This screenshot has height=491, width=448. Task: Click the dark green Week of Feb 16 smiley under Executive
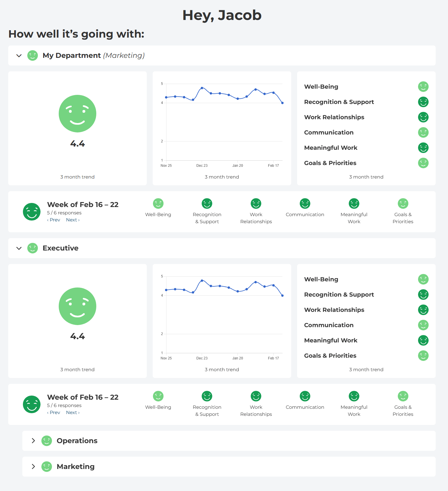coord(32,404)
